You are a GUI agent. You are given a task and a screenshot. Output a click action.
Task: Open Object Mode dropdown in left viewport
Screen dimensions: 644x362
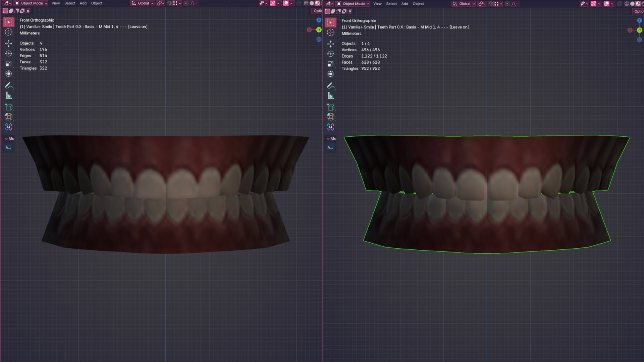(x=31, y=3)
